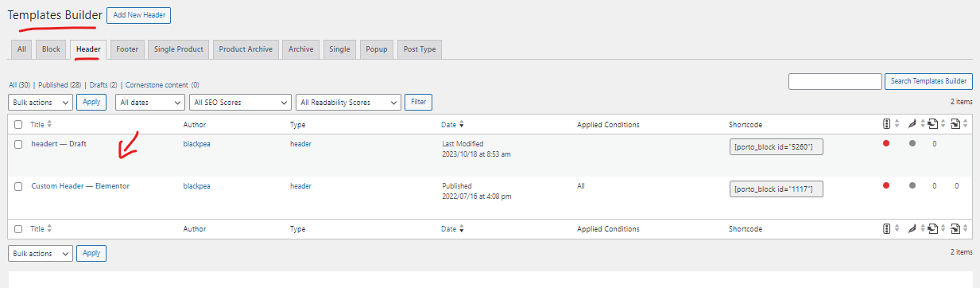Sort by Readability feather icon in footer row
The width and height of the screenshot is (980, 288).
pos(912,228)
